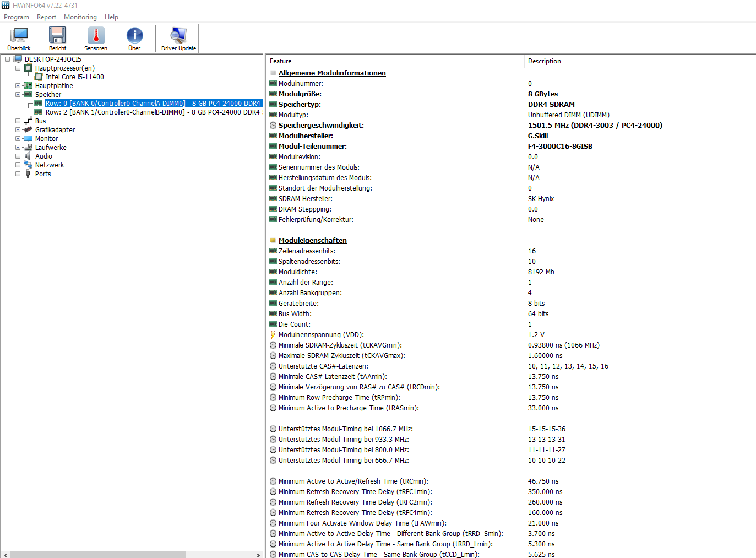Image resolution: width=756 pixels, height=558 pixels.
Task: Click the Netzwerk network icon
Action: [28, 165]
